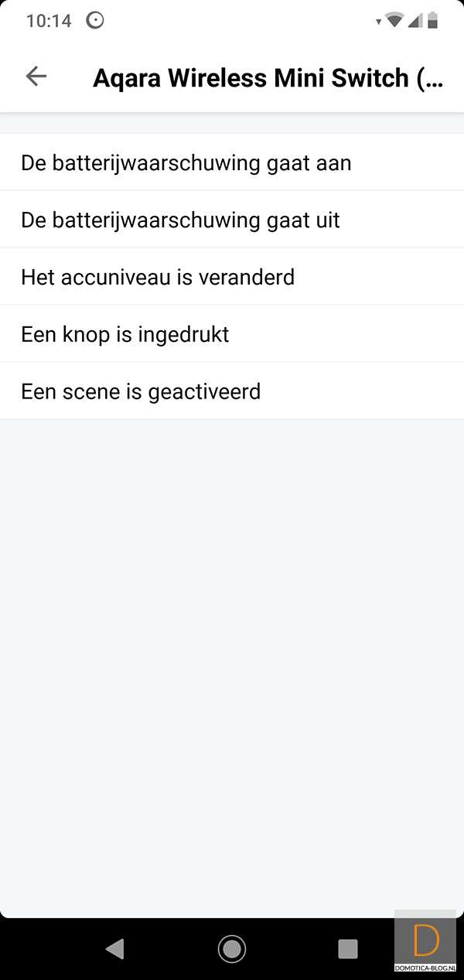Click the DOMOTICA-BLOG.NL watermark text
464x980 pixels.
coord(425,968)
